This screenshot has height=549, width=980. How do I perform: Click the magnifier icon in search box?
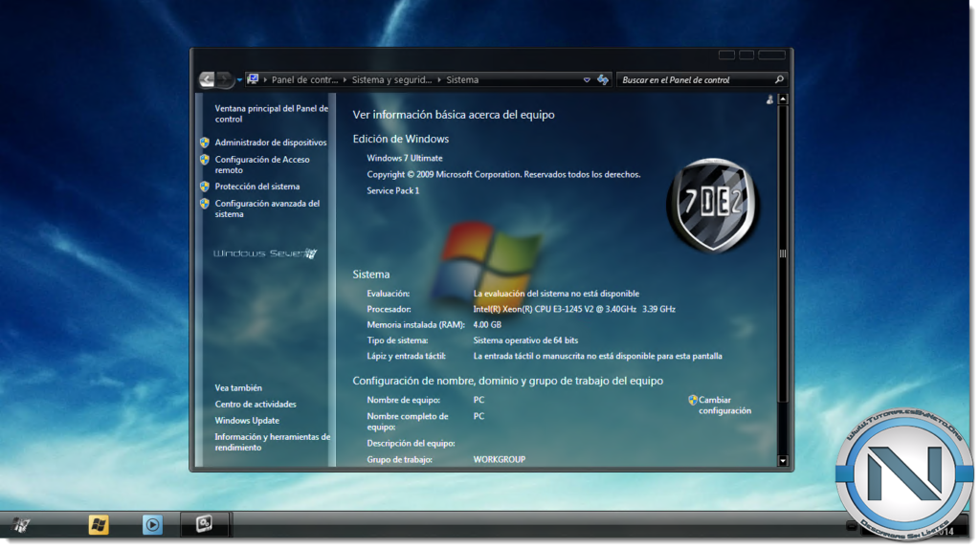[779, 80]
